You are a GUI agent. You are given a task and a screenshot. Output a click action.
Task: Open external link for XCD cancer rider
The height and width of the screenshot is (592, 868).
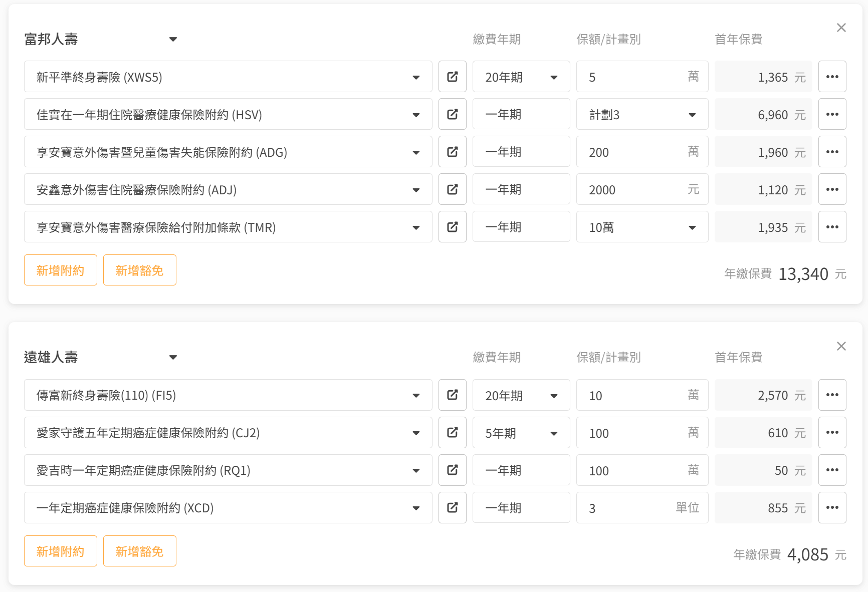coord(452,507)
